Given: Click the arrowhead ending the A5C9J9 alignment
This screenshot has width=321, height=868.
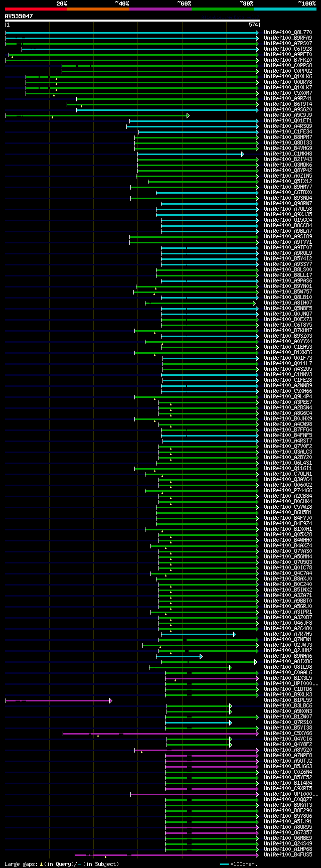Looking at the screenshot, I should [x=188, y=115].
